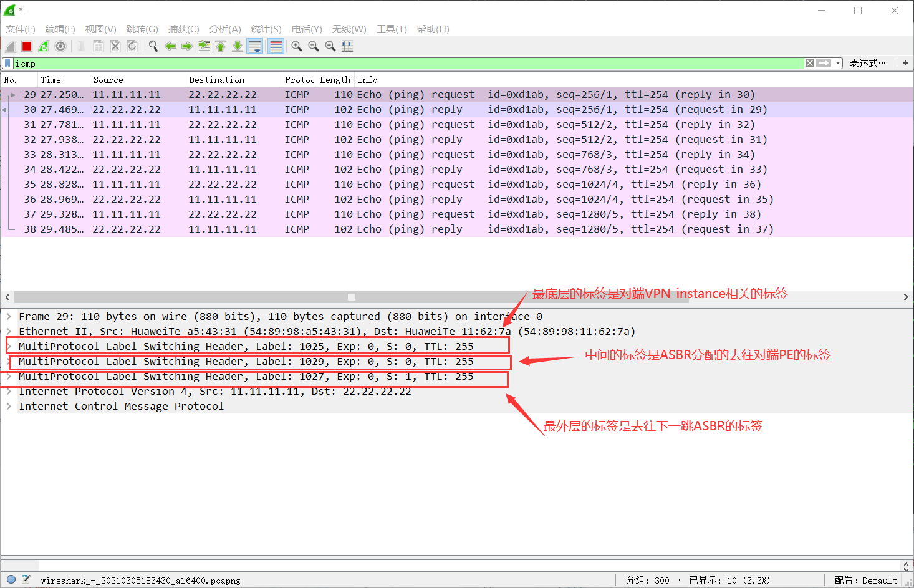The image size is (914, 588).
Task: Click the 分组: 300 packet count status
Action: 648,580
